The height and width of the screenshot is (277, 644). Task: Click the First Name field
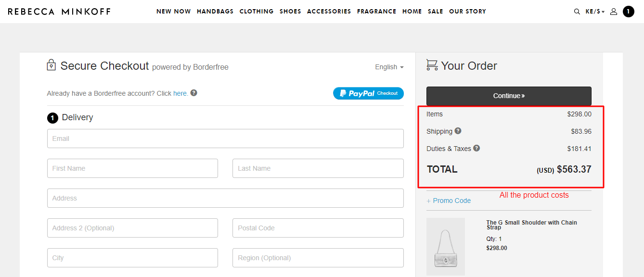pyautogui.click(x=132, y=168)
